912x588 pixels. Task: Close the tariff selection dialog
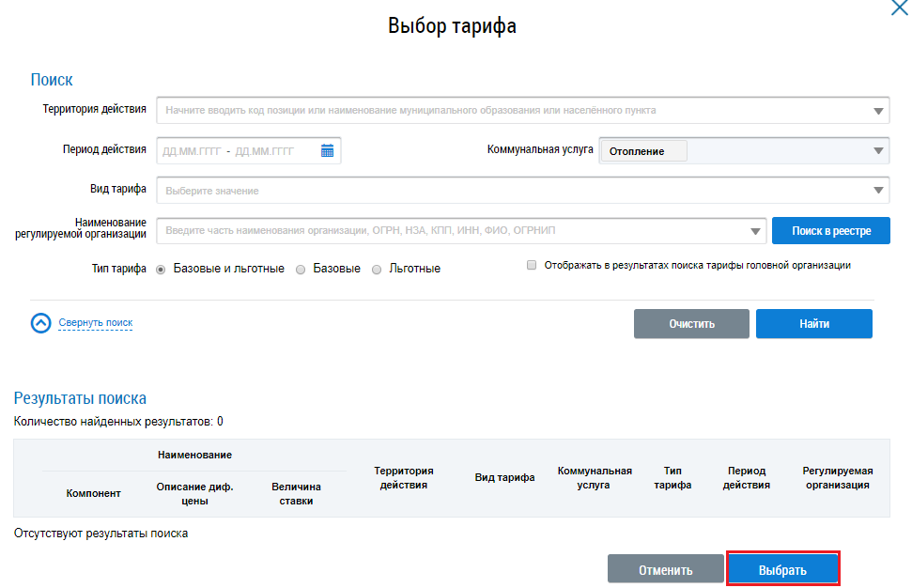[x=898, y=8]
